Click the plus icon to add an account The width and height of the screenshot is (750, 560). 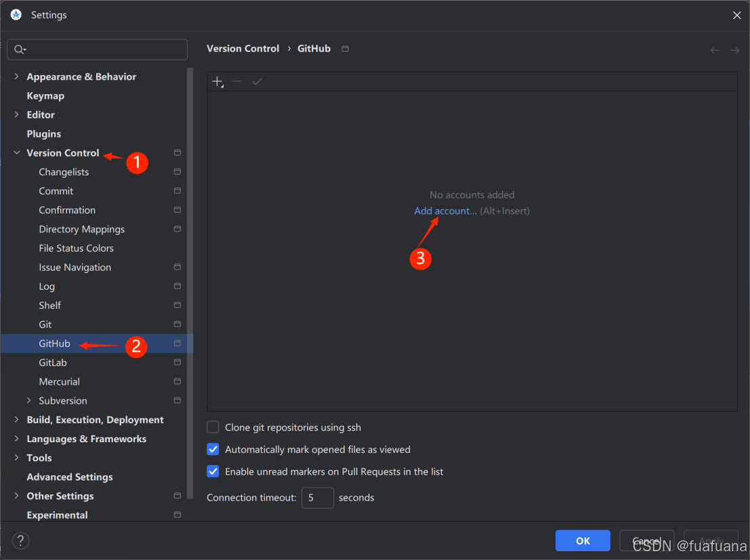coord(217,81)
